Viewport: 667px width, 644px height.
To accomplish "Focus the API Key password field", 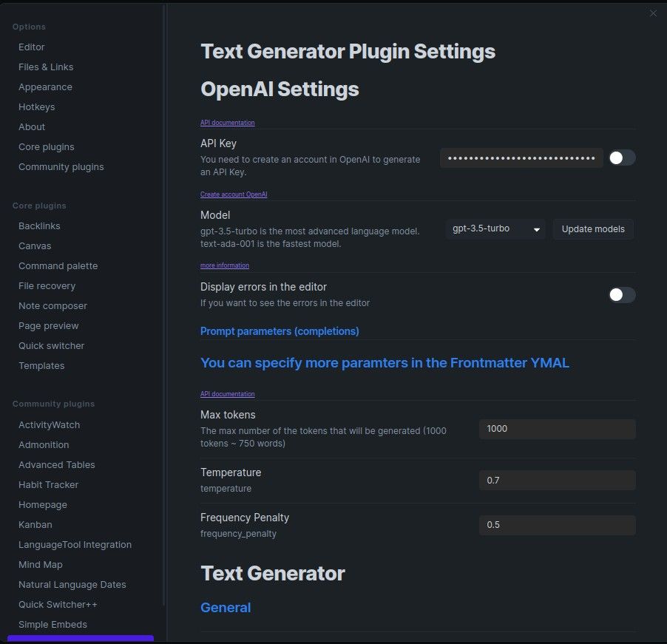I will [x=521, y=157].
